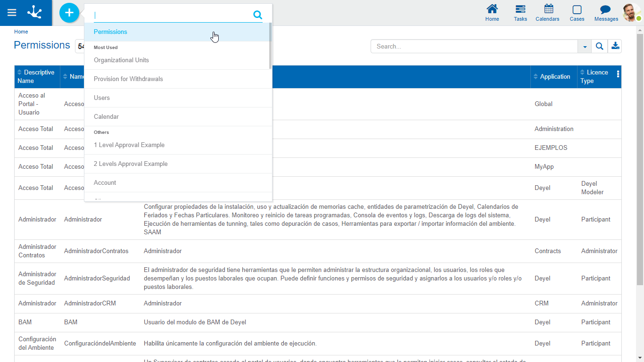Click the EJEMPLOS application cell

[551, 148]
